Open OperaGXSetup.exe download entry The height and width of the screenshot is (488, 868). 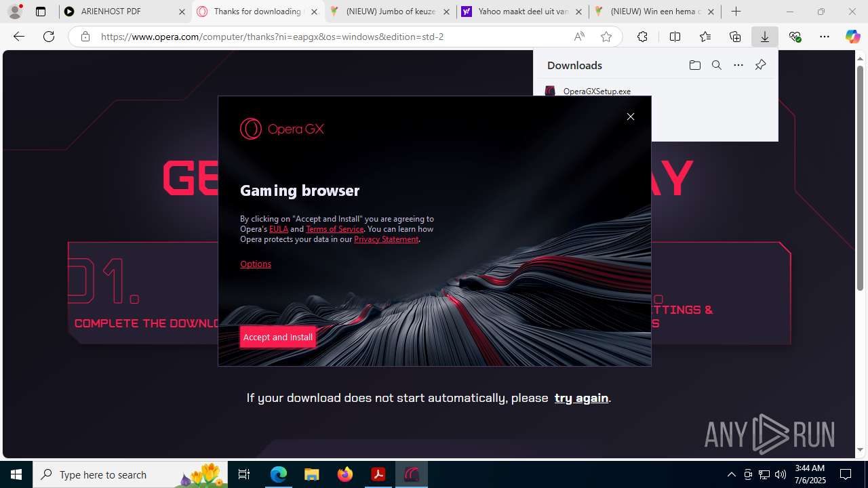(x=597, y=91)
